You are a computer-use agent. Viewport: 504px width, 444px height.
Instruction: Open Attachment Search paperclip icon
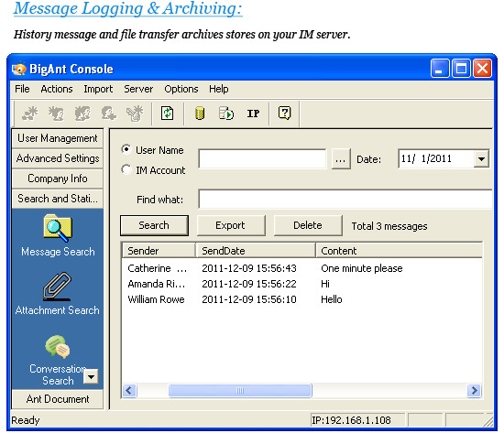[x=57, y=287]
